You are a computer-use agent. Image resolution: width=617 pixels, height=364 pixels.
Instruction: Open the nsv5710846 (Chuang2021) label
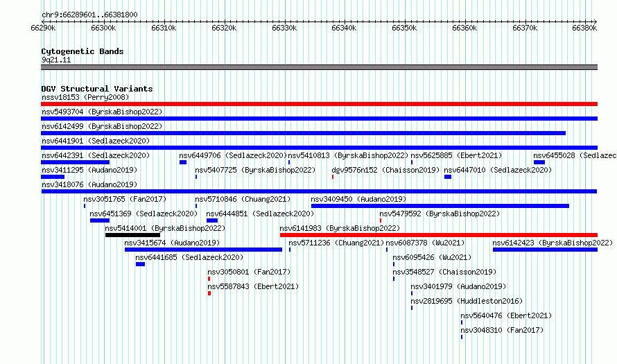pyautogui.click(x=243, y=199)
